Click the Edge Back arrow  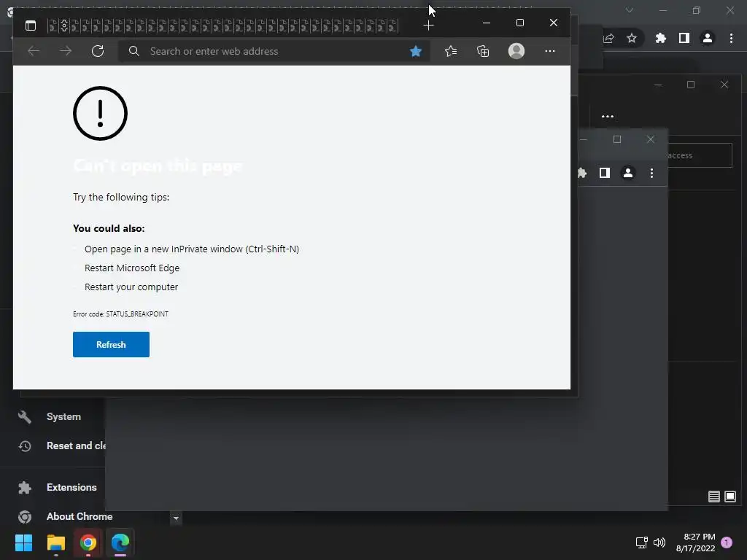coord(34,51)
